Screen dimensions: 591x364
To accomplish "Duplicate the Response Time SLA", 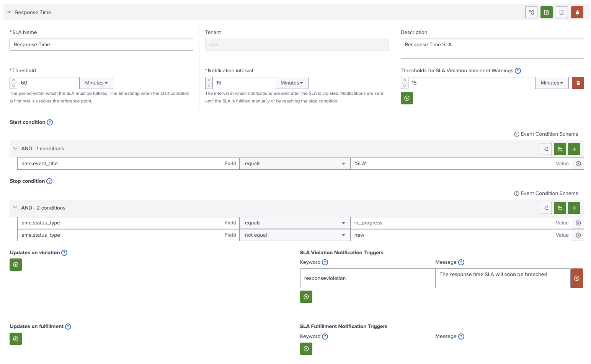I will 562,12.
